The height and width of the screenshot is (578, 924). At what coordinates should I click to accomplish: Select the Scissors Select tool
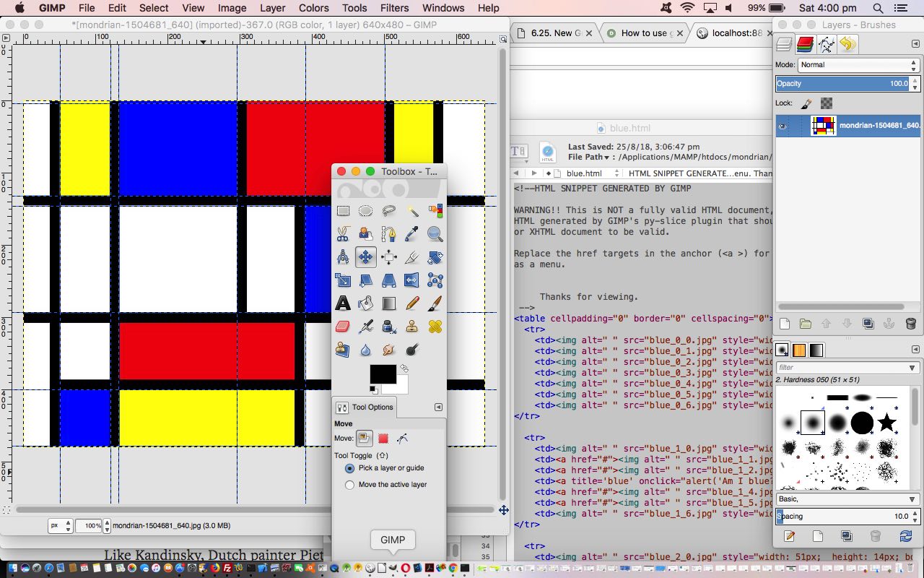coord(343,234)
